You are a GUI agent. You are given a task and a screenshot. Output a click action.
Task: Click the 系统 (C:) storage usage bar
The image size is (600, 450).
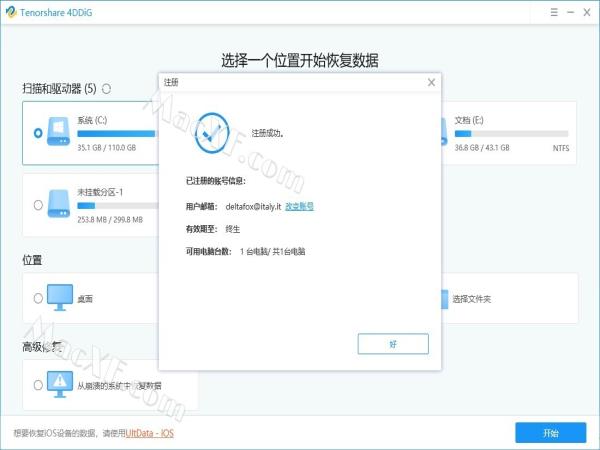116,133
